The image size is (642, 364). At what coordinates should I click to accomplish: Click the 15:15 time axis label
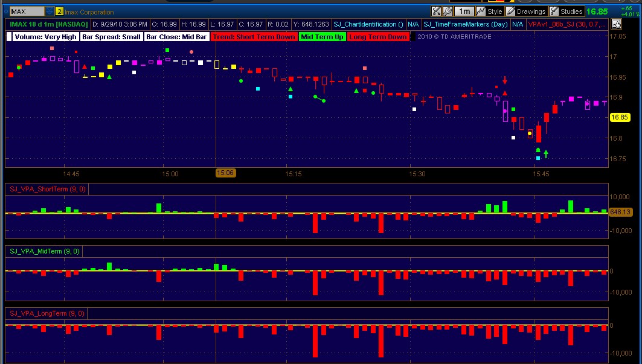pos(294,174)
